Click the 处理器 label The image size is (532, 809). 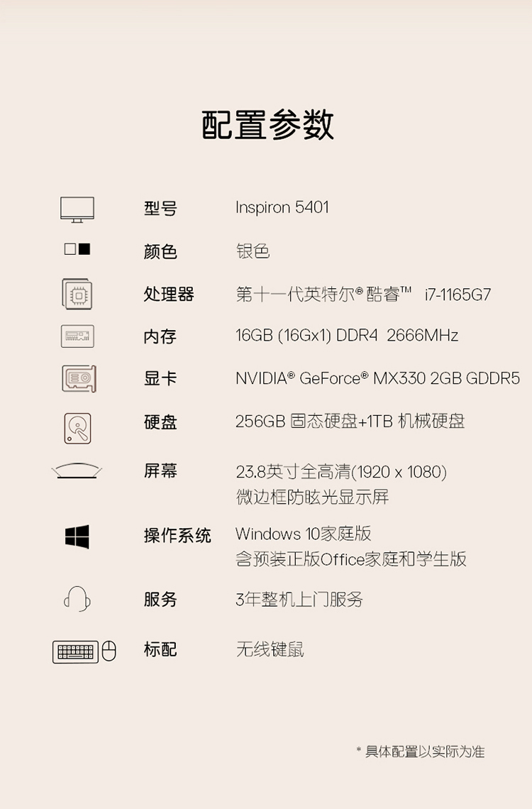pos(169,294)
